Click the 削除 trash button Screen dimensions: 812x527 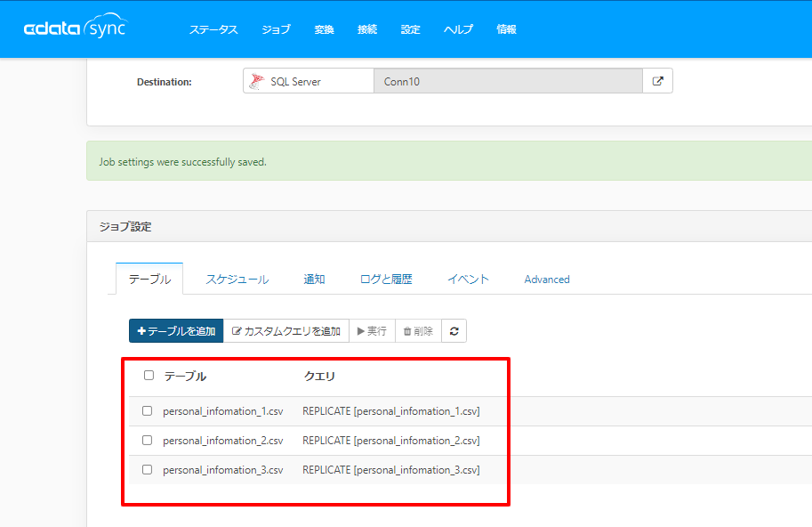tap(418, 331)
